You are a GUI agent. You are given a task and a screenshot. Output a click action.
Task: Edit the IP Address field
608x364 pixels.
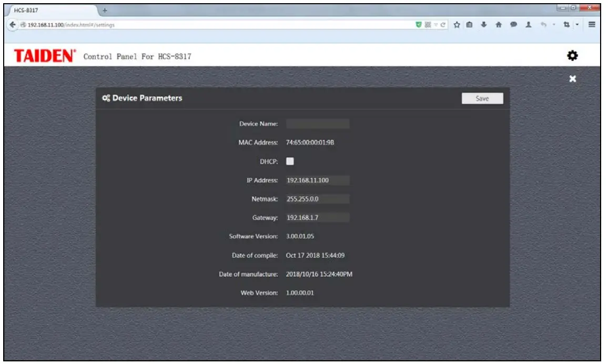pos(318,180)
